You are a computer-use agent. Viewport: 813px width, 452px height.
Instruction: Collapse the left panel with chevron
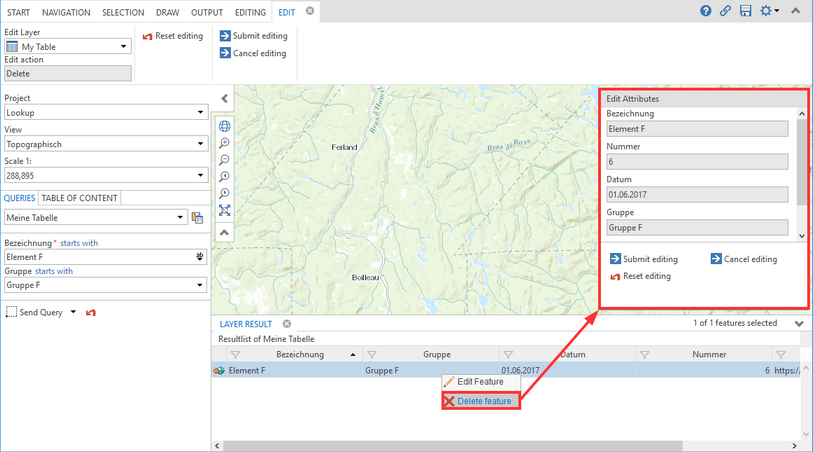coord(224,98)
